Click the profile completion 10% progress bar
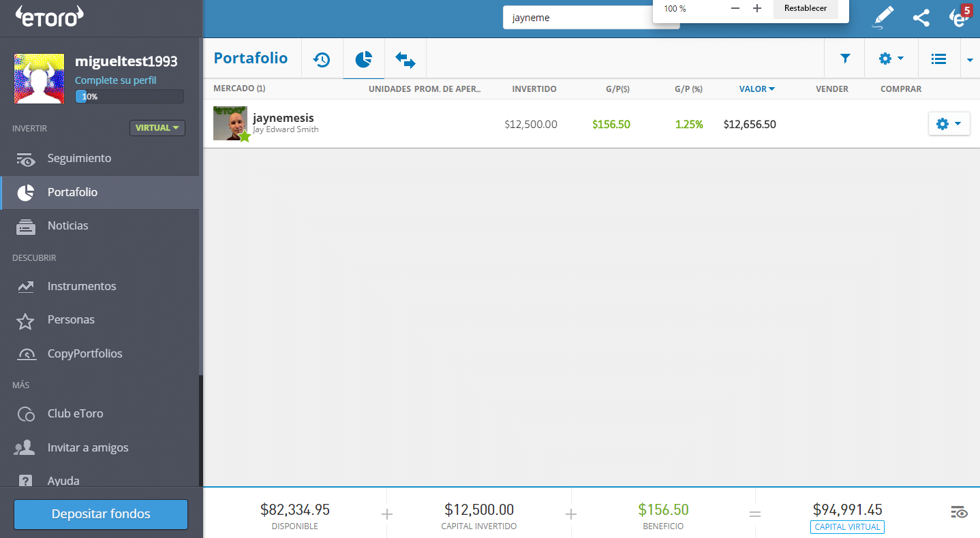The height and width of the screenshot is (538, 980). 129,97
